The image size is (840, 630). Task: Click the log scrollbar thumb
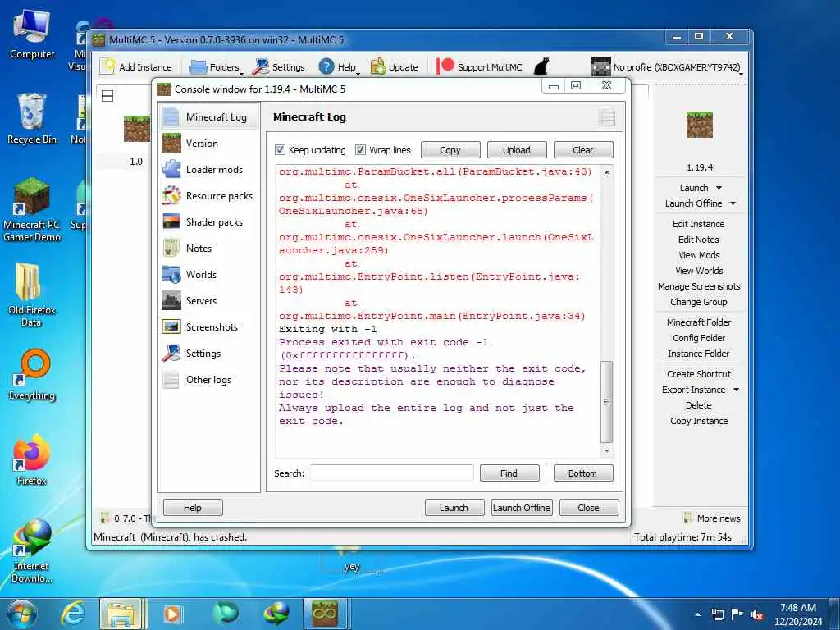coord(606,402)
